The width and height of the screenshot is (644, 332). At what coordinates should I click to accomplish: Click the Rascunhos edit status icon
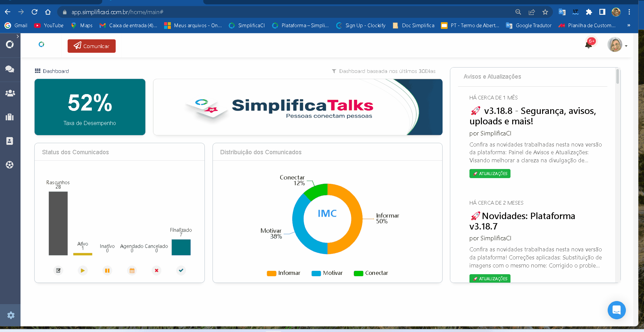58,271
